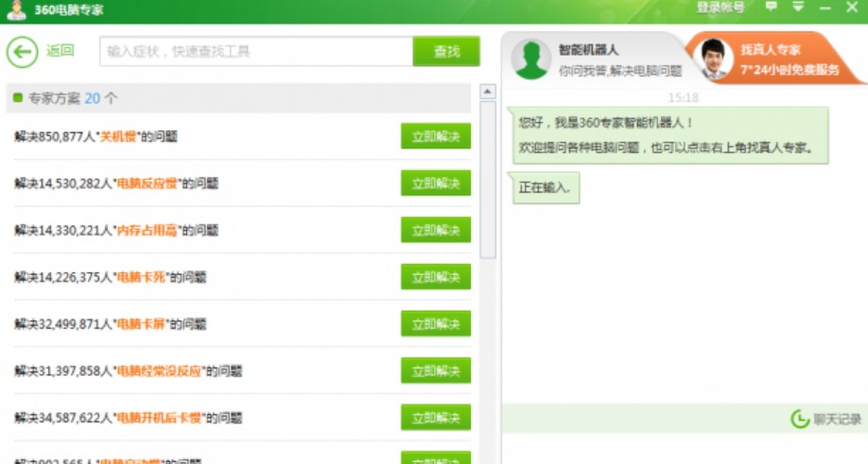
Task: Click the green robot avatar icon
Action: [x=530, y=60]
